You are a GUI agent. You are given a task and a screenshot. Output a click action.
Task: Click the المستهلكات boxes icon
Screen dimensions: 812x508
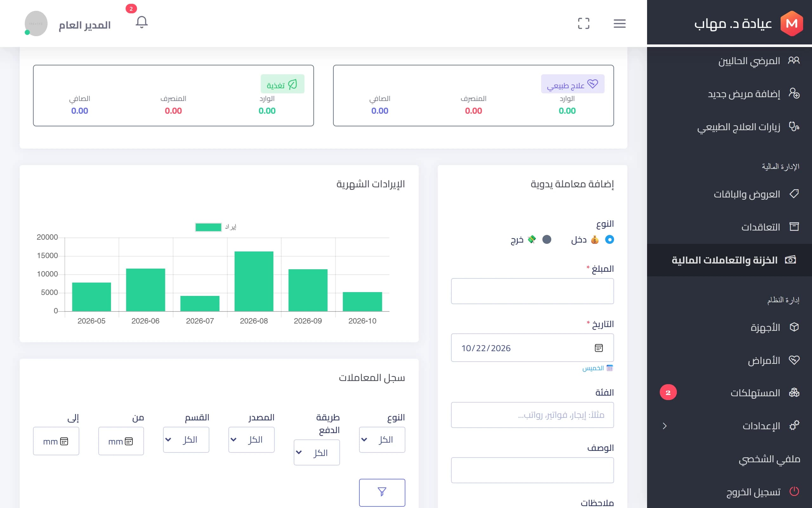point(794,392)
